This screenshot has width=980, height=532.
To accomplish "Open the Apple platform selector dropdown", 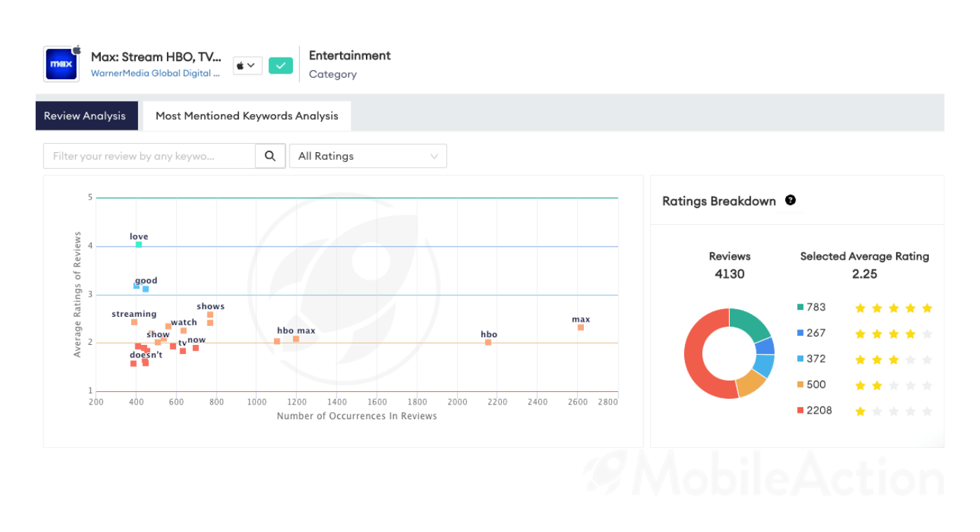I will [x=247, y=65].
